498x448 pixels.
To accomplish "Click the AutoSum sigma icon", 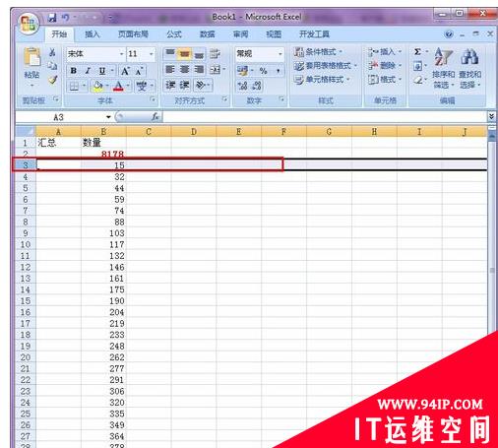I will tap(417, 52).
